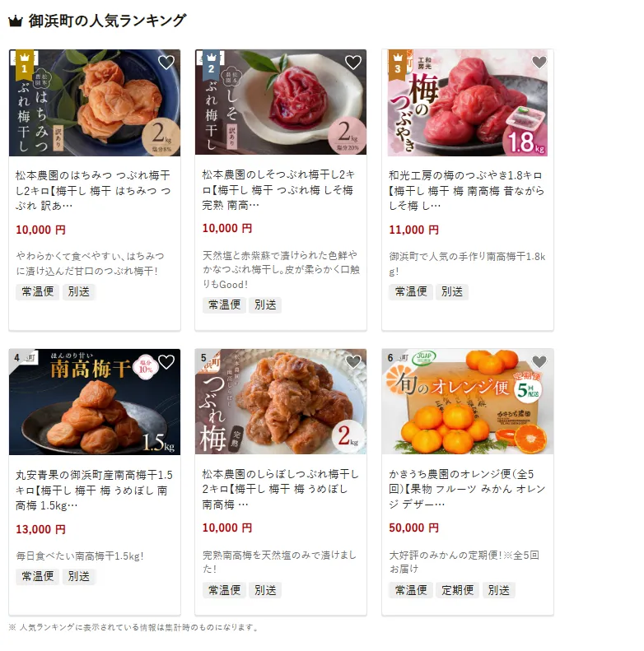Click the crown icon beside the ranking heading
644x651 pixels.
click(x=16, y=21)
